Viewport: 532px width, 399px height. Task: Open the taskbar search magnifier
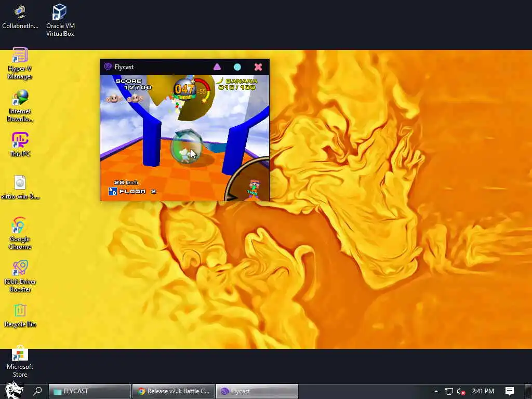pyautogui.click(x=37, y=391)
